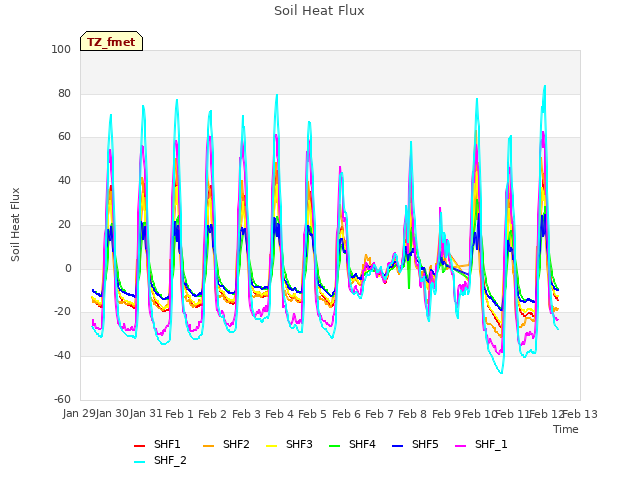Click the Feb 7 x-axis date label

point(379,414)
